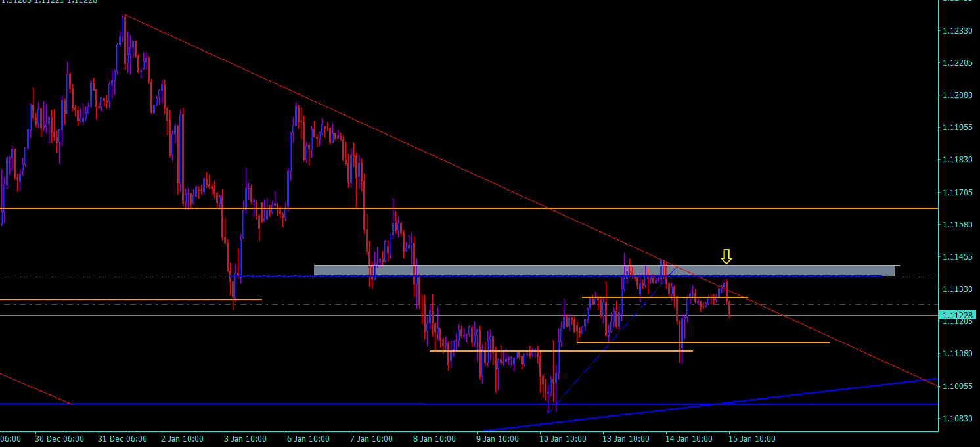Screen dimensions: 980x447
Task: Click the 15 Jan 10:00 time label
Action: 752,438
